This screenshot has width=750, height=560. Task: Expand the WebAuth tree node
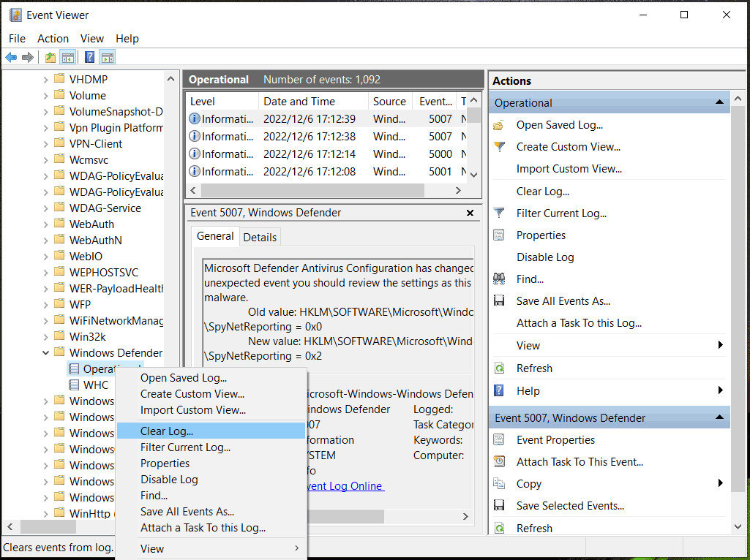(x=46, y=224)
